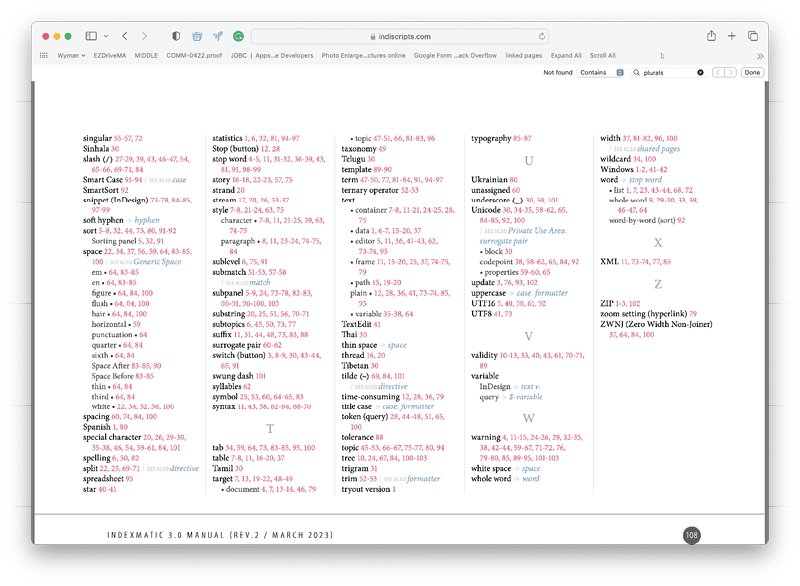Open the Contains match-type dropdown
The width and height of the screenshot is (800, 586).
click(600, 73)
